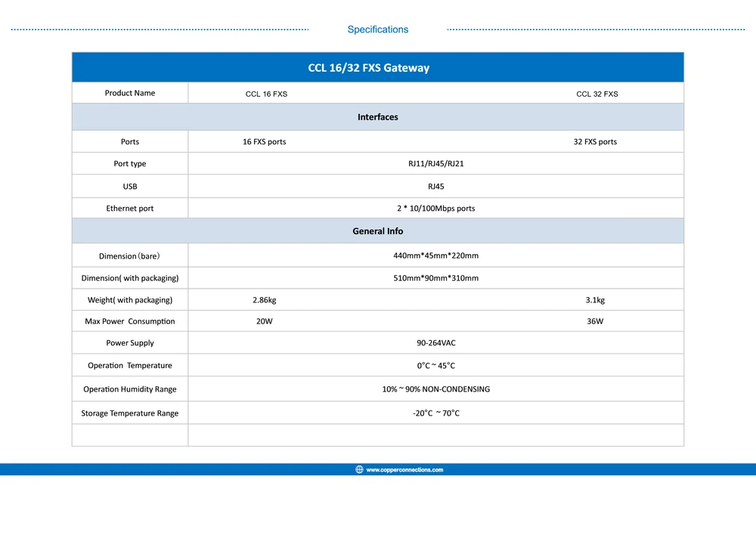Select the 2 * 10/100Mbps ports value

click(x=435, y=209)
